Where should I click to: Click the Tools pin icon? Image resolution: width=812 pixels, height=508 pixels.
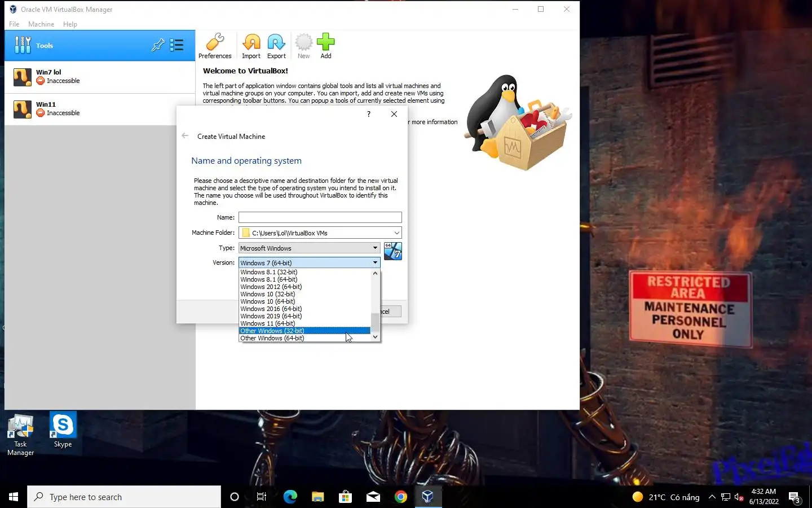point(158,45)
